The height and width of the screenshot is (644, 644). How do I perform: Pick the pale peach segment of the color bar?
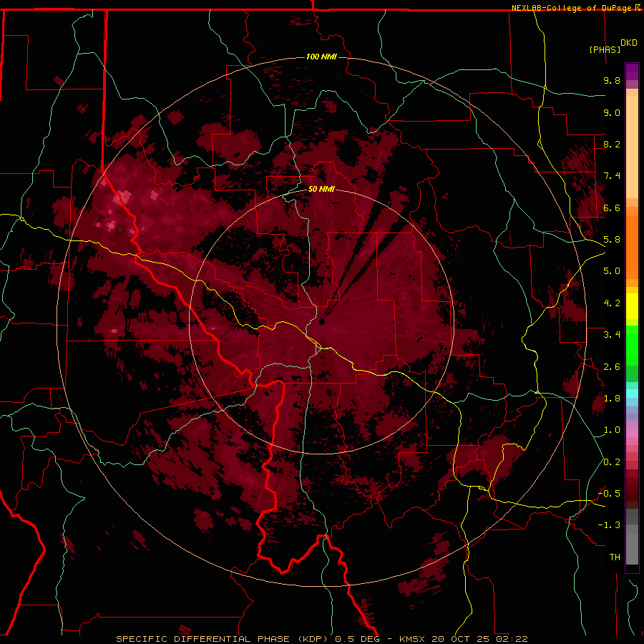click(632, 147)
